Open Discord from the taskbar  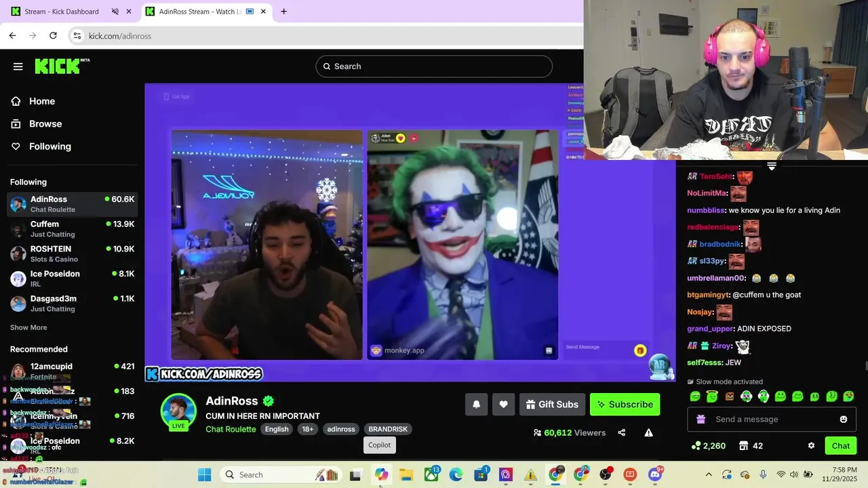tap(655, 475)
